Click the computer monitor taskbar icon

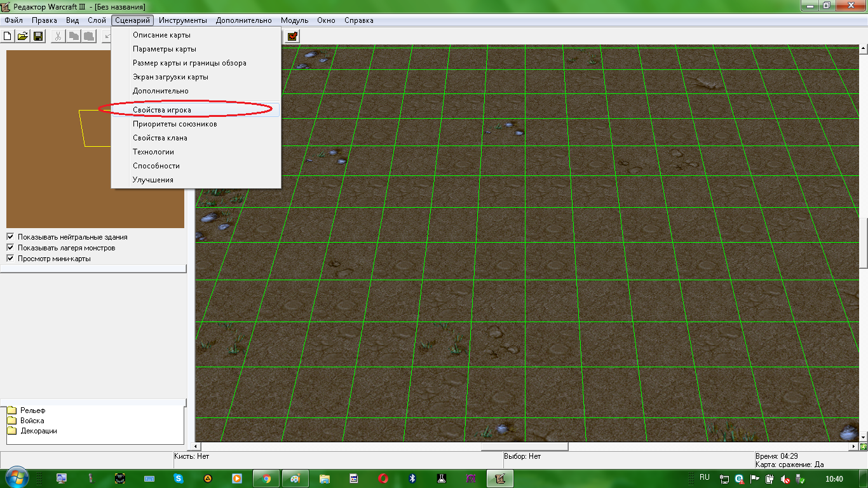pos(62,478)
